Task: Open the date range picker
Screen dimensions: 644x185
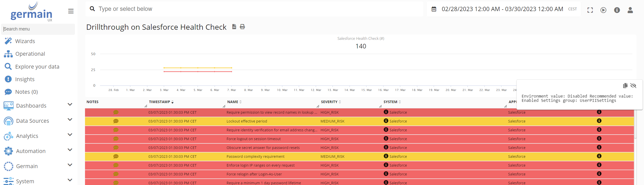Action: click(x=502, y=9)
